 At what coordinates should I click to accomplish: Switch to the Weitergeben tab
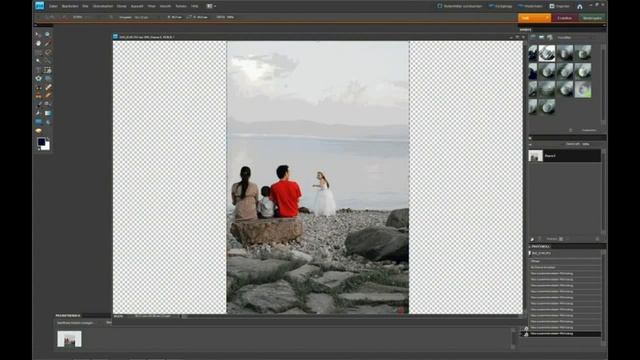592,18
